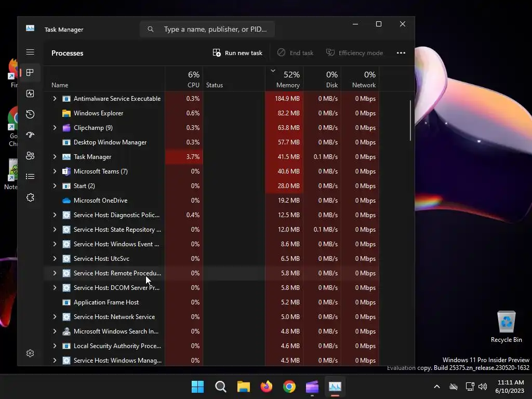
Task: Select the Desktop Window Manager row
Action: [212, 142]
